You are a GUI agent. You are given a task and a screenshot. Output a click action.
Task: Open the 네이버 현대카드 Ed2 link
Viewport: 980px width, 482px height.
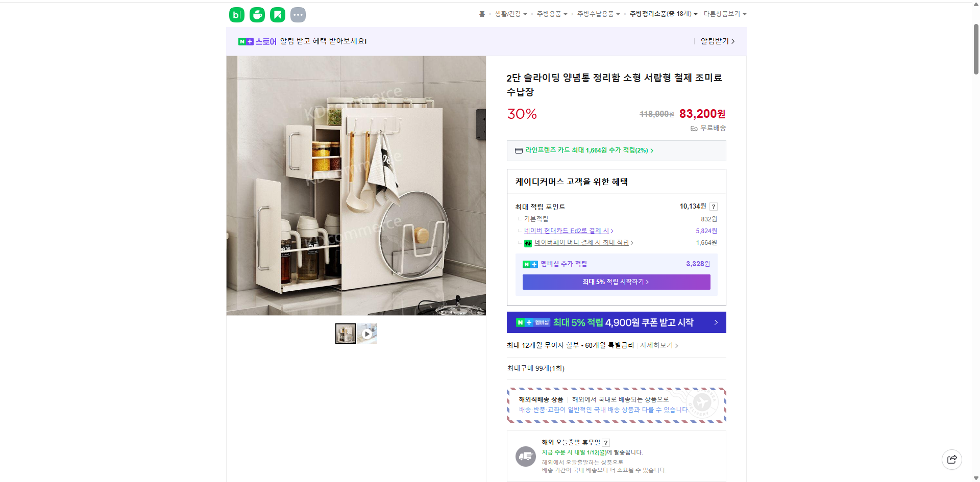coord(567,231)
